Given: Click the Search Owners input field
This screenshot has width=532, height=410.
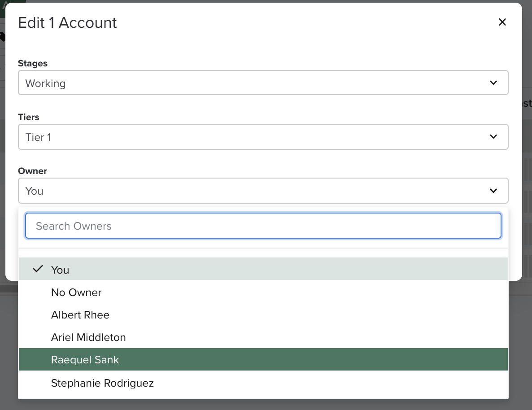Looking at the screenshot, I should point(263,226).
